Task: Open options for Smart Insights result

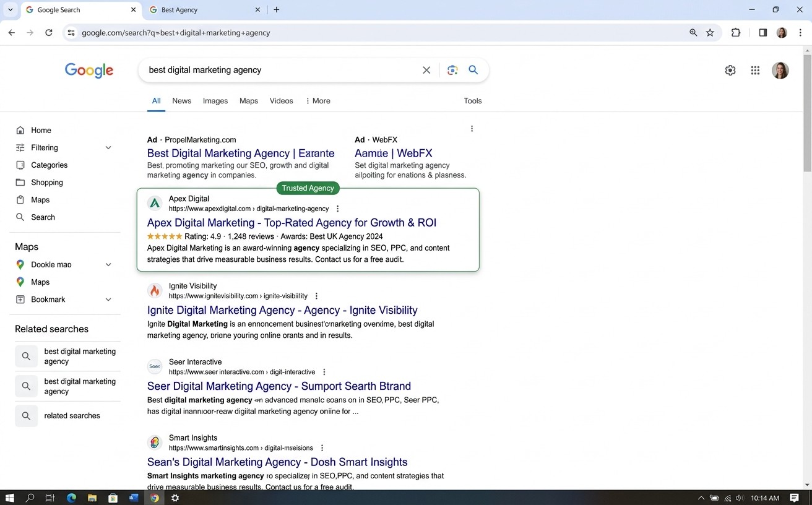Action: 322,448
